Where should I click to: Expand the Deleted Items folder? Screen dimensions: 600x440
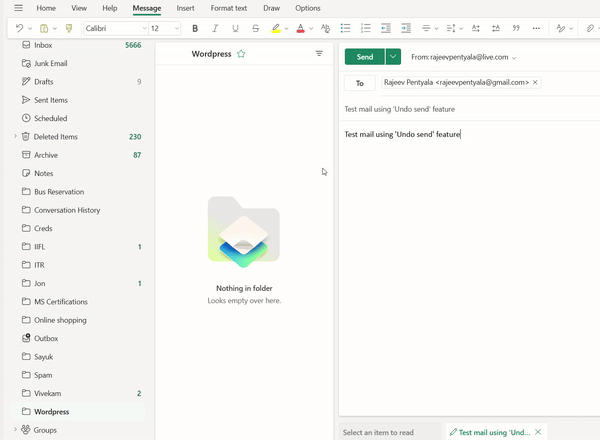[x=15, y=137]
